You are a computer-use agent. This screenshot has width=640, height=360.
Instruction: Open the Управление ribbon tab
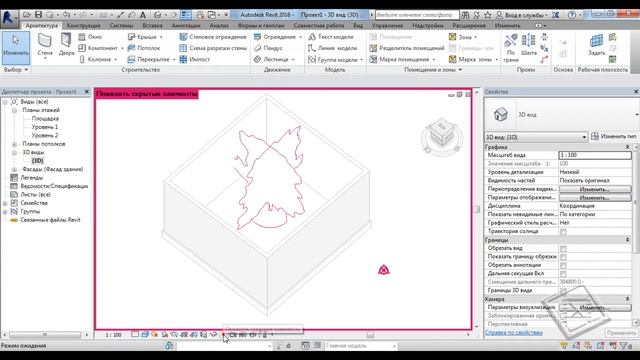tap(387, 25)
